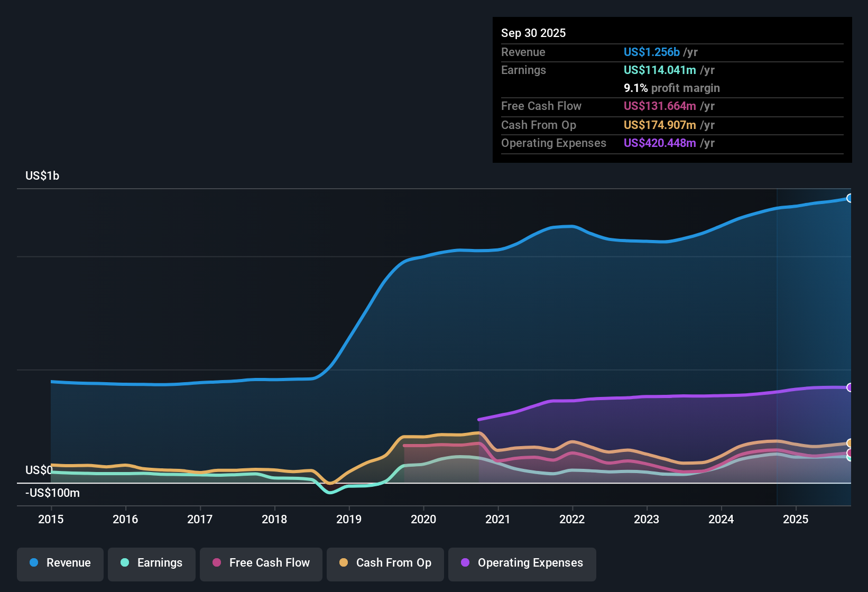Click the Cash From Op label in tooltip
The image size is (868, 592).
(539, 125)
